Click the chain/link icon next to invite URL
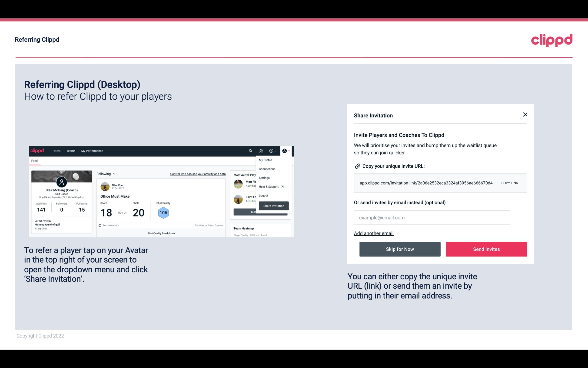Image resolution: width=588 pixels, height=368 pixels. pos(357,166)
